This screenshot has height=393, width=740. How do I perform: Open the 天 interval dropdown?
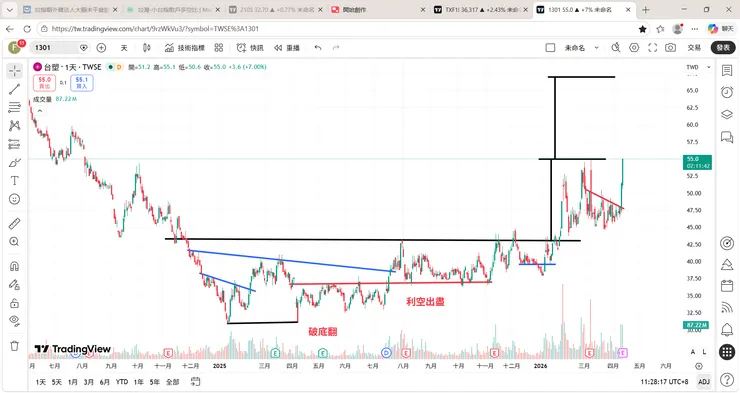pyautogui.click(x=124, y=48)
